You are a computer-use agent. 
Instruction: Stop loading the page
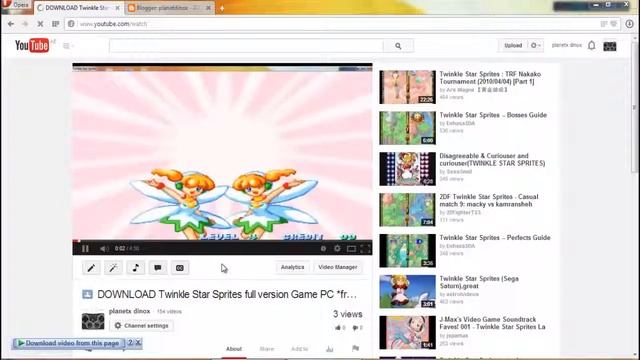pyautogui.click(x=40, y=24)
